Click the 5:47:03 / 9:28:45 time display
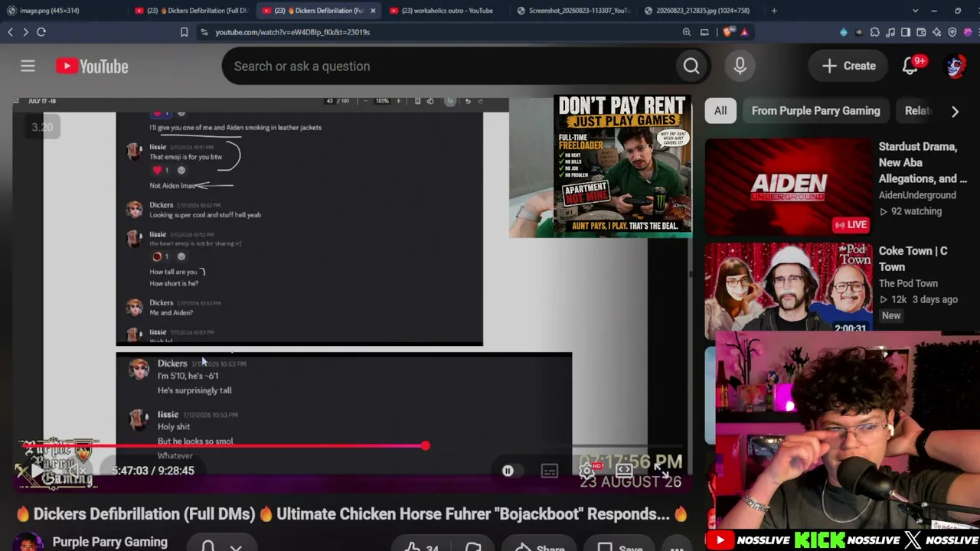 pyautogui.click(x=153, y=471)
